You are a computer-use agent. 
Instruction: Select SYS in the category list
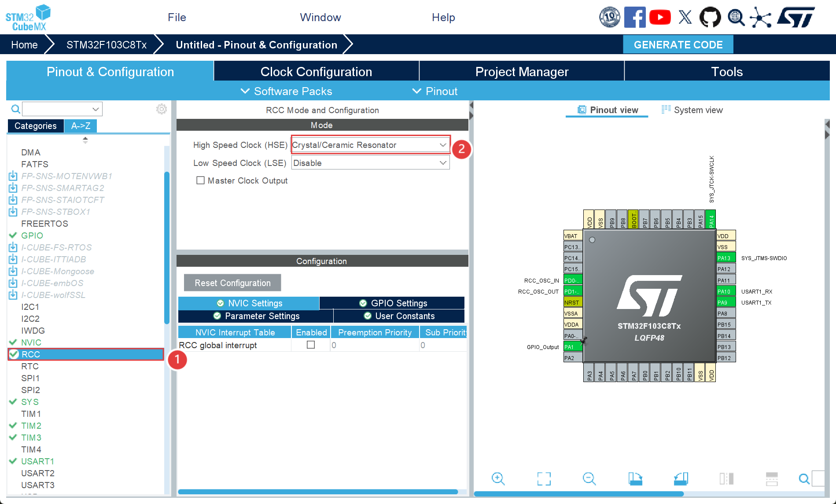30,402
